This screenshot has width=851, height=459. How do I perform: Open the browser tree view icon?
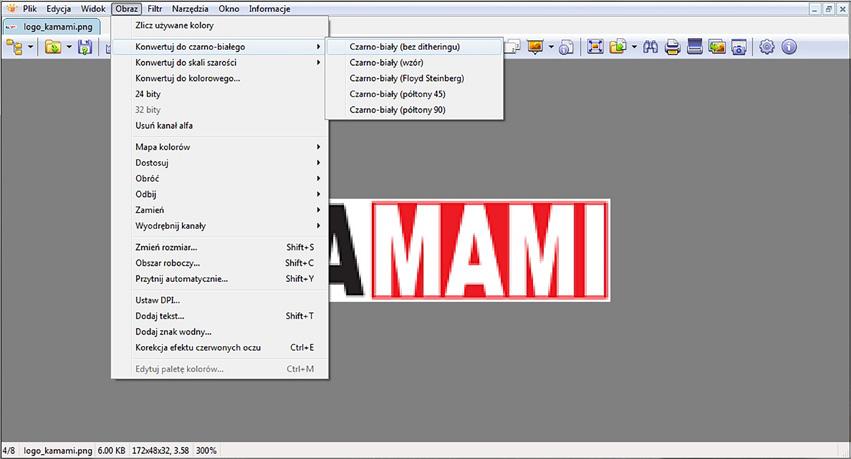click(x=15, y=48)
